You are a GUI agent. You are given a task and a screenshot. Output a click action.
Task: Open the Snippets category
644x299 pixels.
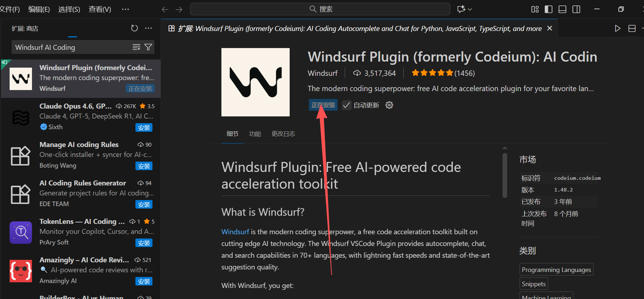click(x=533, y=284)
